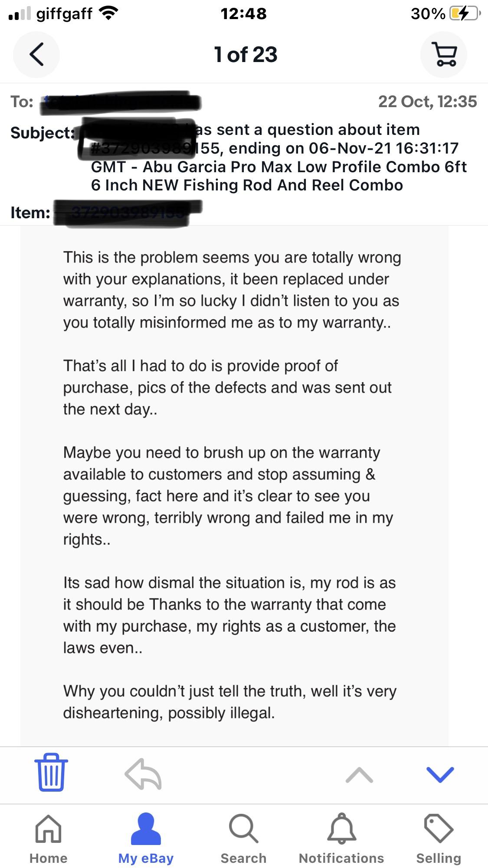Tap the 12:48 clock in the status bar
This screenshot has width=488, height=868.
tap(243, 14)
